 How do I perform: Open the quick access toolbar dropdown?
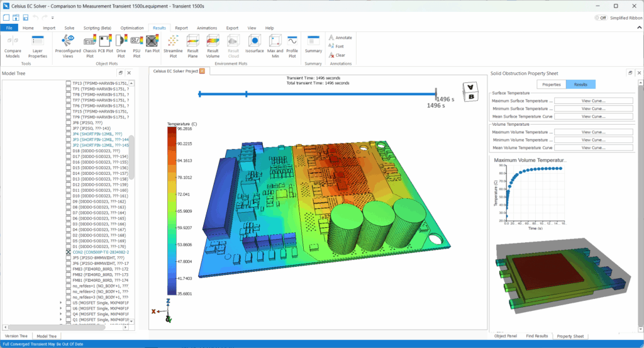pyautogui.click(x=53, y=18)
